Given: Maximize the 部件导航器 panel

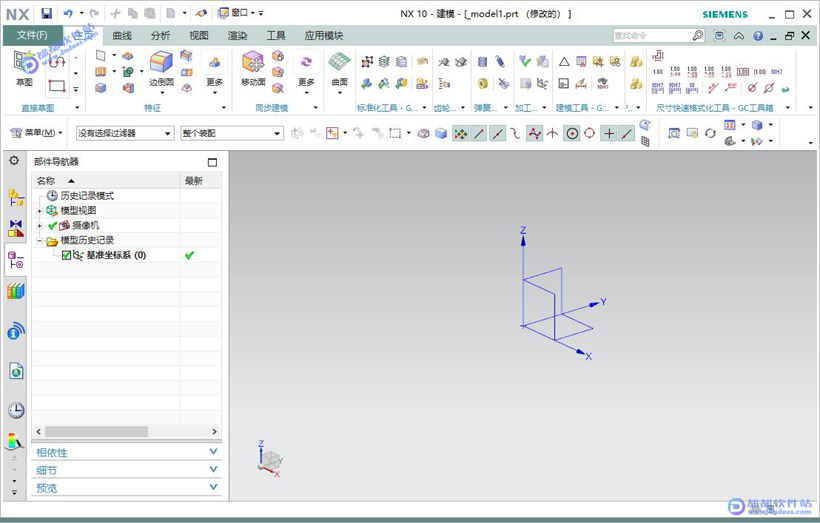Looking at the screenshot, I should (212, 162).
